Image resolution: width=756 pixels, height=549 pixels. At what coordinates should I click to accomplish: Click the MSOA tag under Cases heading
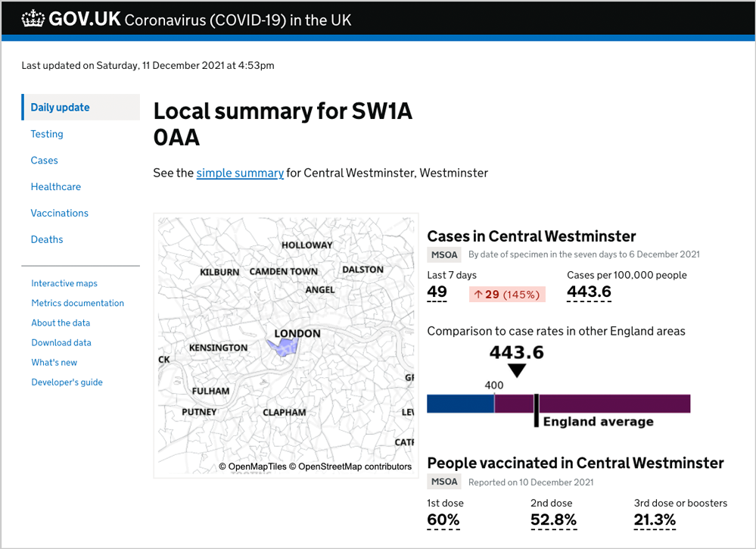tap(444, 254)
